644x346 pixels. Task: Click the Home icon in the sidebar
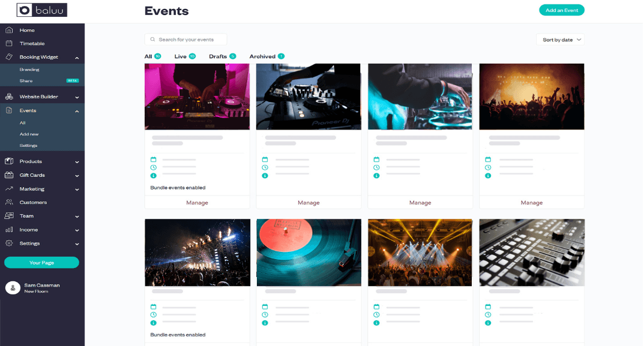click(8, 30)
